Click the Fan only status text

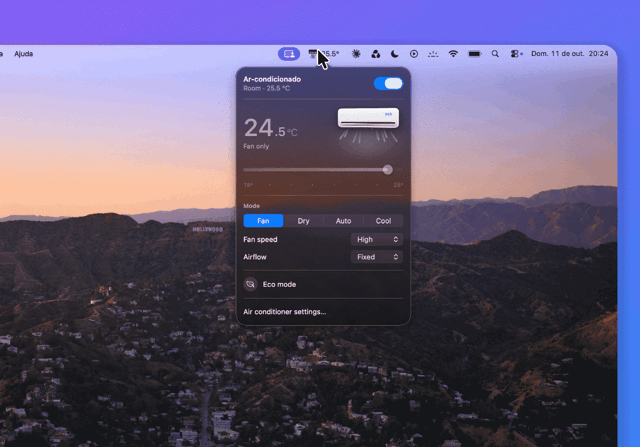tap(256, 146)
